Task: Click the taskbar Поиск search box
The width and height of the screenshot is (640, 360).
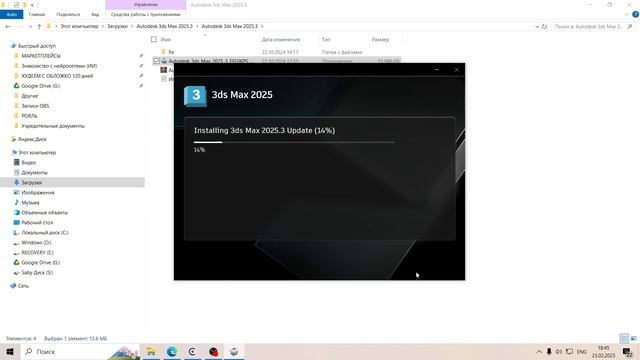Action: click(x=80, y=351)
